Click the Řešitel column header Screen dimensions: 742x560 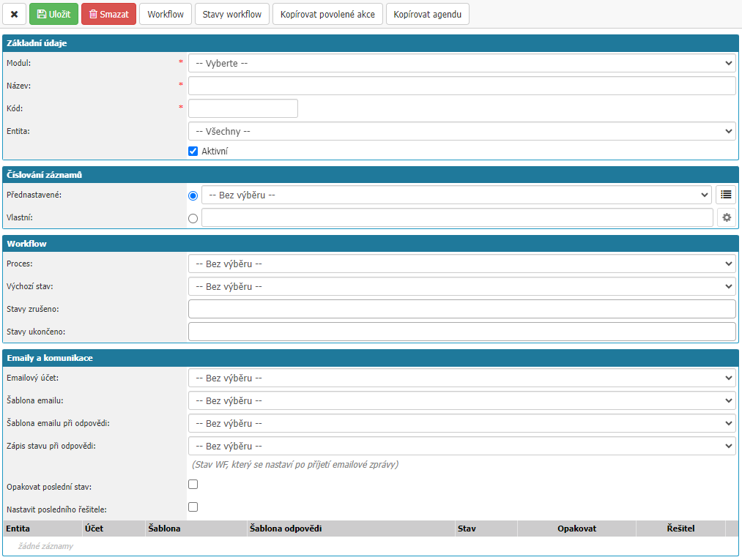680,529
